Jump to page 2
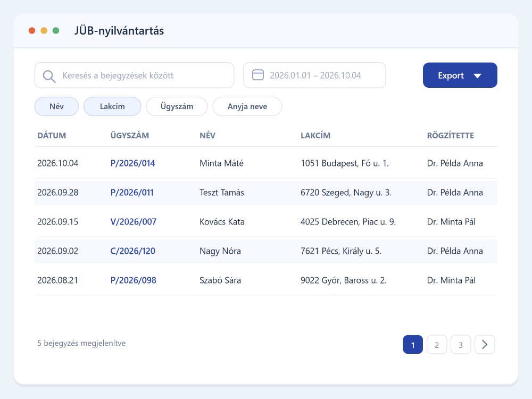The height and width of the screenshot is (399, 532). (x=437, y=344)
